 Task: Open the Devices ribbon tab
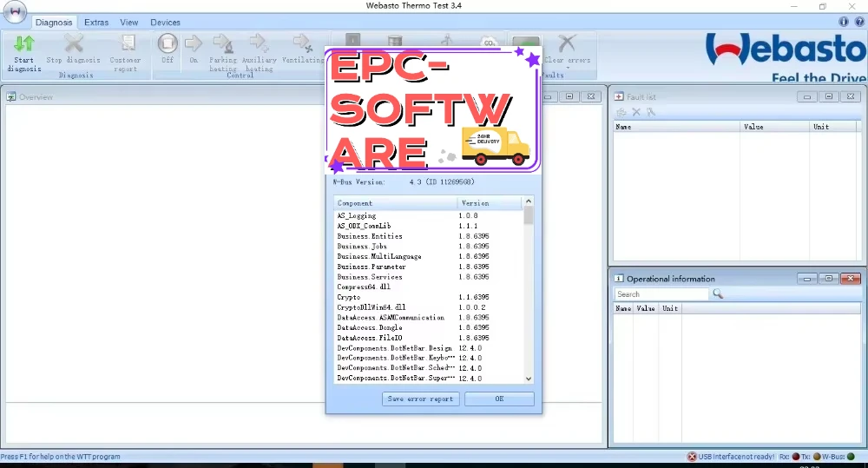(x=165, y=23)
